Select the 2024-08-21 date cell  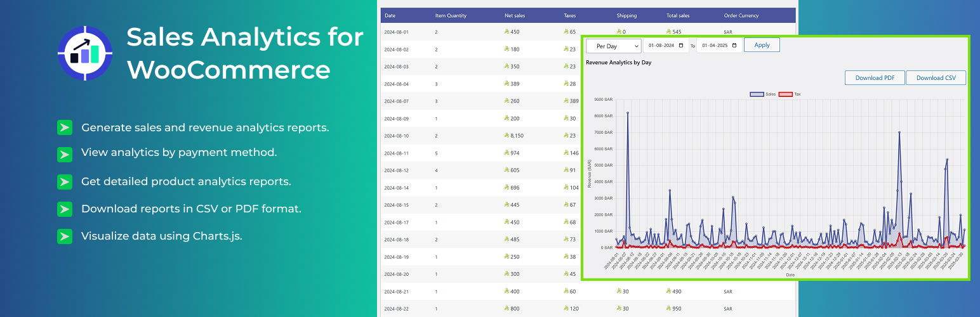click(396, 292)
